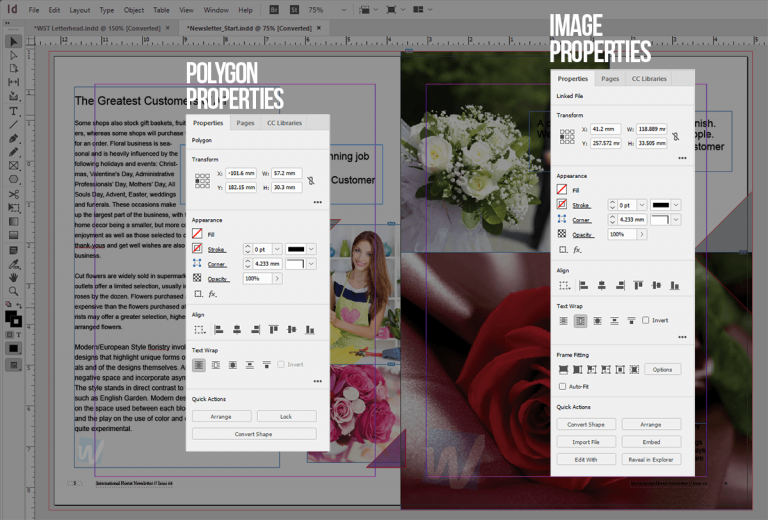Select the Eyedropper tool
This screenshot has height=520, width=768.
(x=14, y=264)
